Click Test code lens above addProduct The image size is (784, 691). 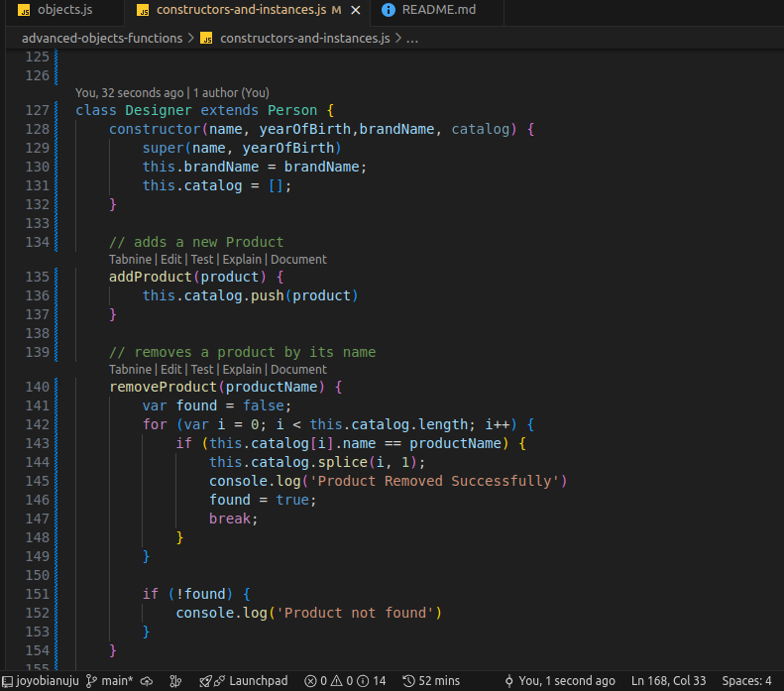point(202,260)
